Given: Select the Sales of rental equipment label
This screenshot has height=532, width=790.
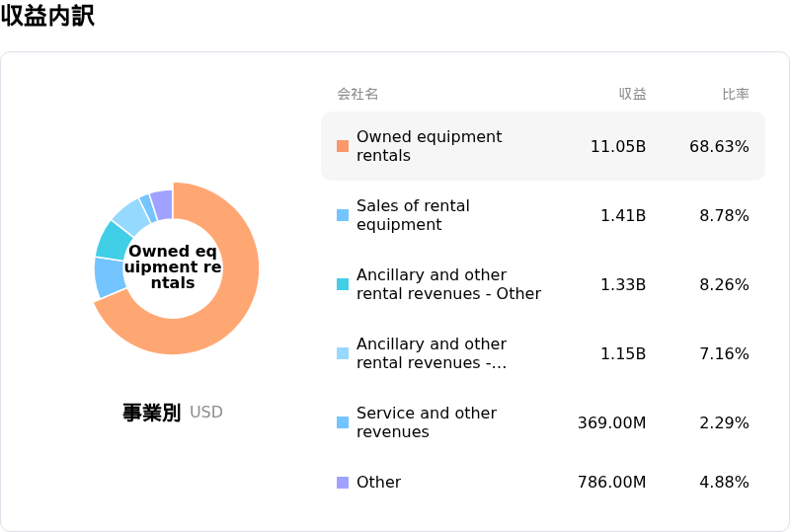Looking at the screenshot, I should coord(413,215).
